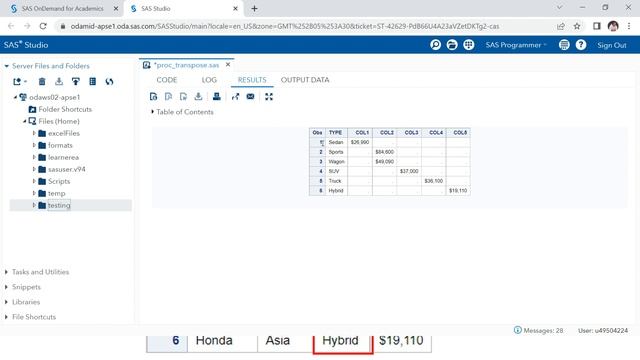Open the SAS Studio search icon
This screenshot has height=360, width=640.
pyautogui.click(x=436, y=45)
